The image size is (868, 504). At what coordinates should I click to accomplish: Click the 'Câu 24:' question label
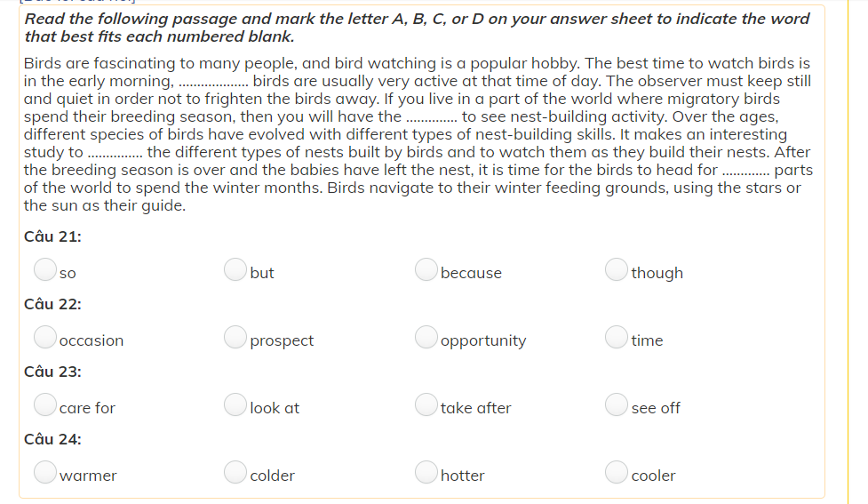[53, 439]
